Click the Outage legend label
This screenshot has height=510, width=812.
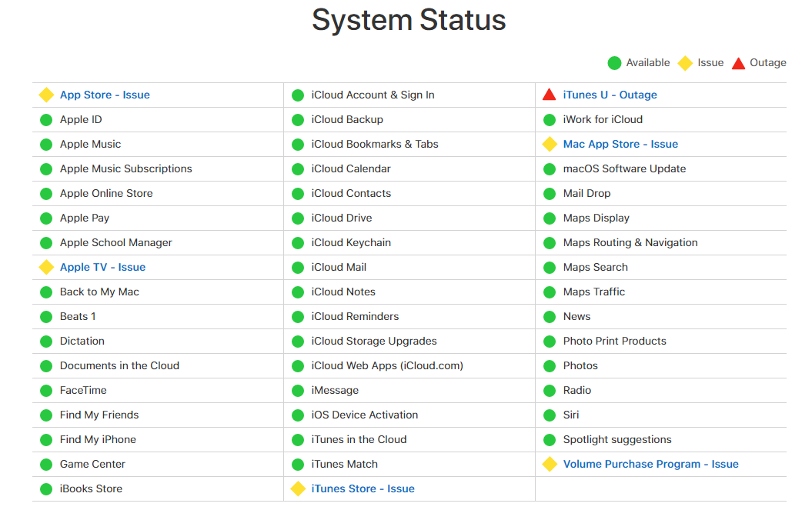click(768, 62)
